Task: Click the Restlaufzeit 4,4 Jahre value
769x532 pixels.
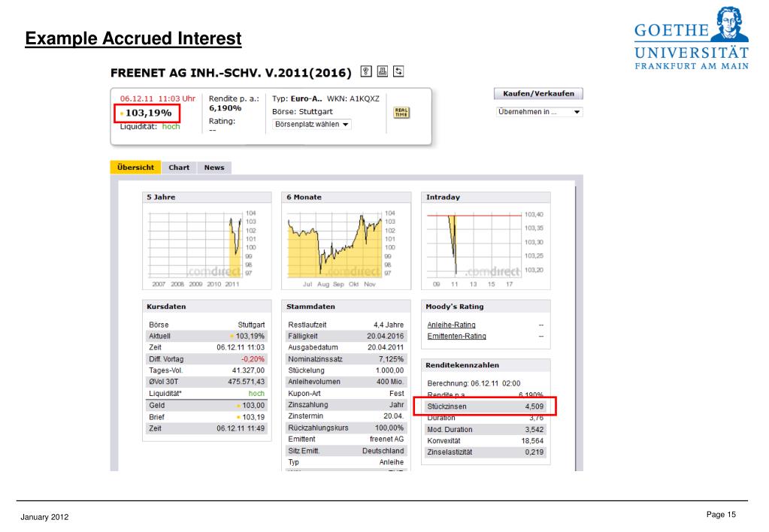Action: coord(389,325)
